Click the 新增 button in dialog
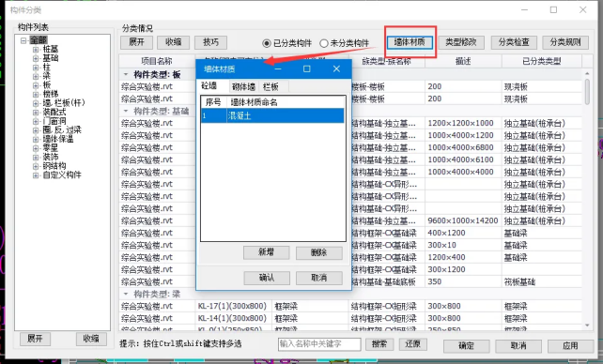This screenshot has height=364, width=603. click(x=266, y=252)
